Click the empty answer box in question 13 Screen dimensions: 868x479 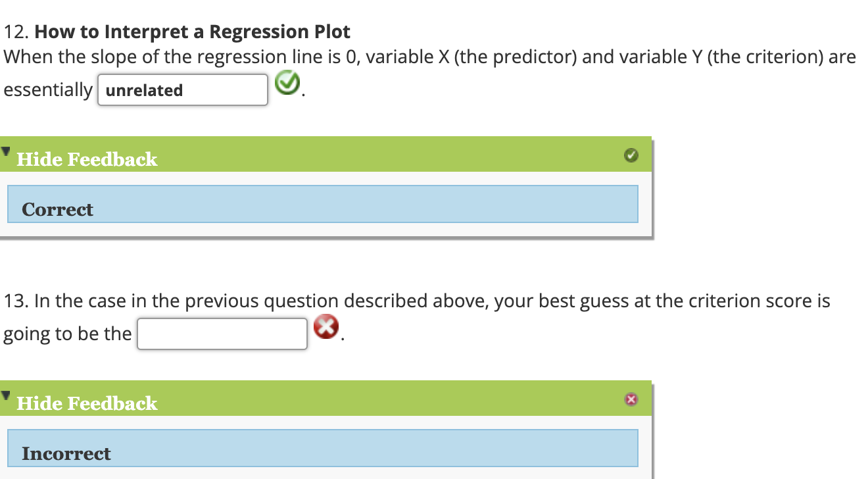[x=222, y=334]
